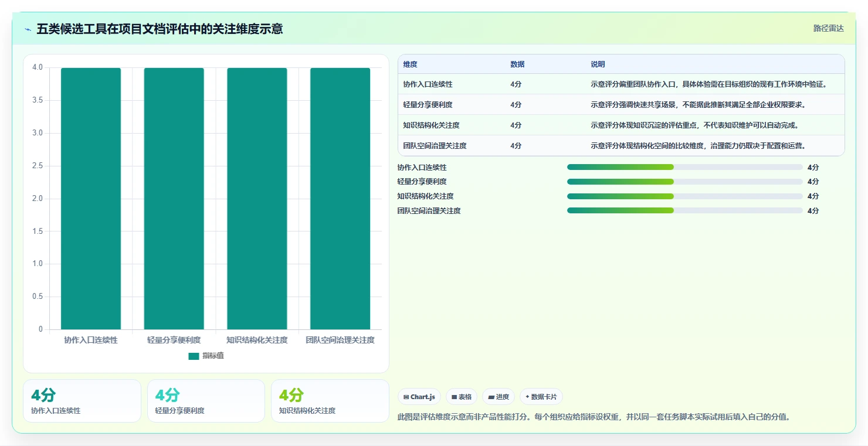Click the icon left of the dashboard title

pos(28,29)
